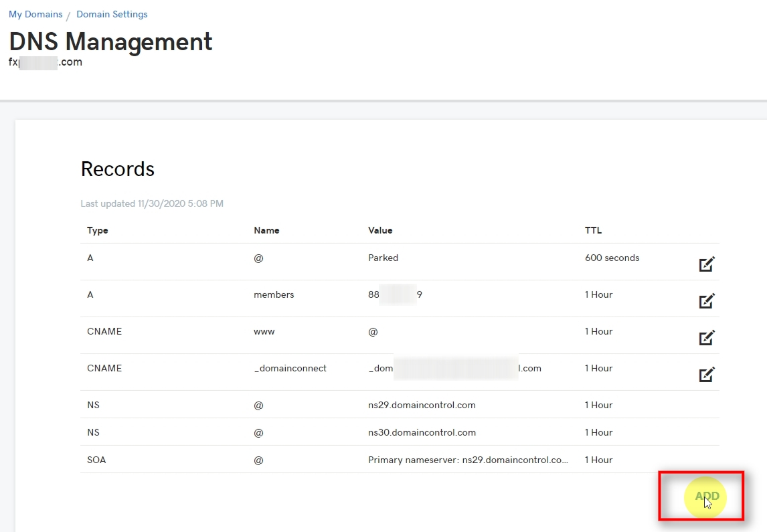This screenshot has height=532, width=767.
Task: Go to Domain Settings via the breadcrumb
Action: point(112,13)
